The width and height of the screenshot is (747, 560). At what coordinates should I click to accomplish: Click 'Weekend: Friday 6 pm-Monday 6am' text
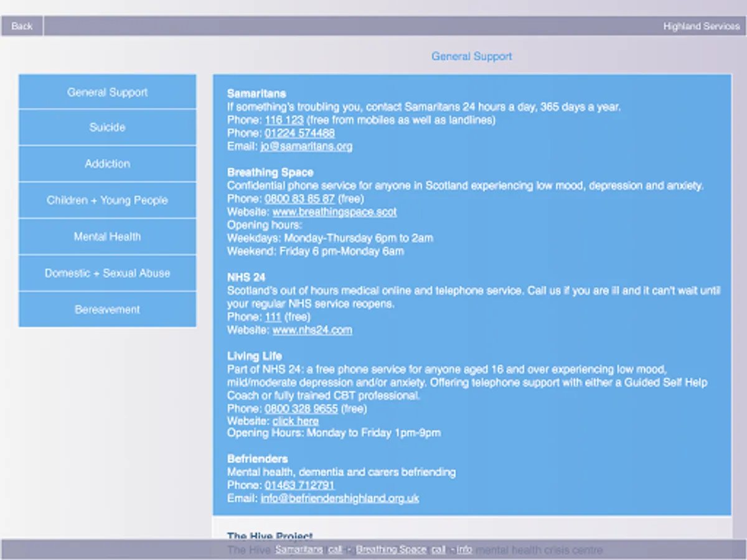click(x=316, y=251)
